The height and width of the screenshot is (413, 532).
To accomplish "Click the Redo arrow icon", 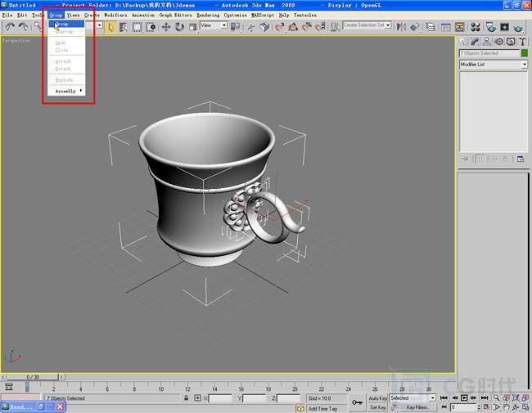I will coord(23,27).
